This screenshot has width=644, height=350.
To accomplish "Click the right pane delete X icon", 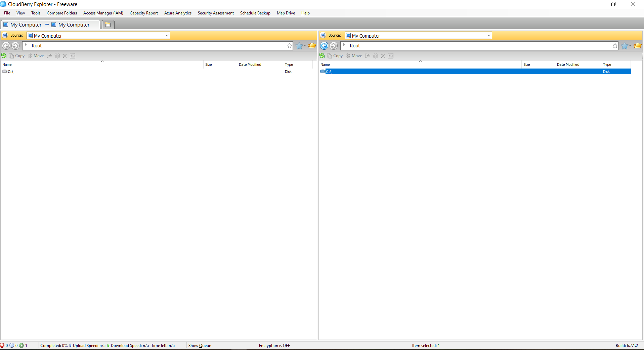I will [383, 56].
